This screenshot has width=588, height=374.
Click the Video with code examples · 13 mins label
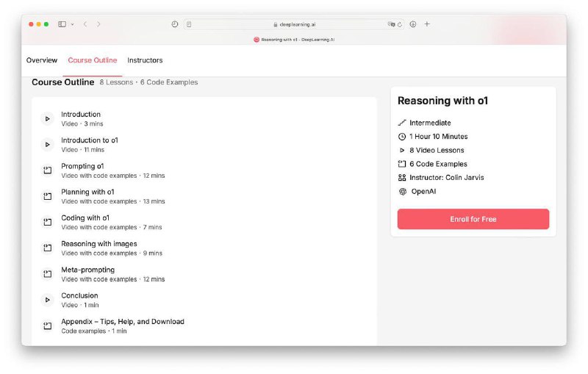(x=113, y=201)
